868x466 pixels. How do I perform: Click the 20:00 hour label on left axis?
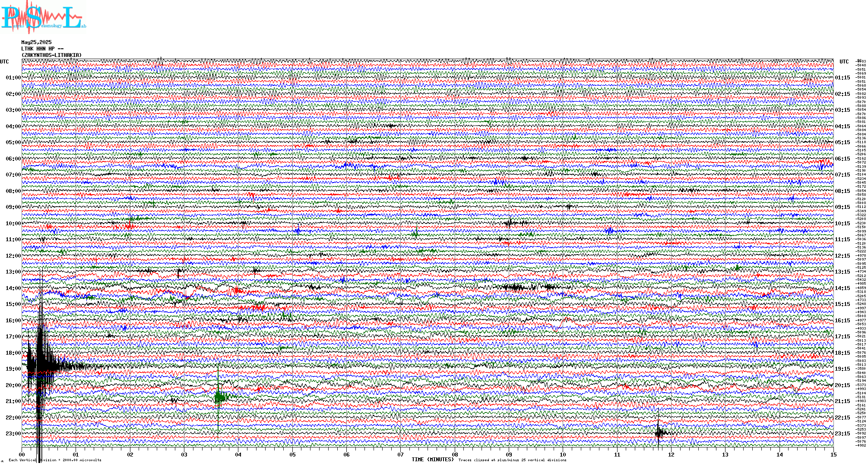point(13,385)
